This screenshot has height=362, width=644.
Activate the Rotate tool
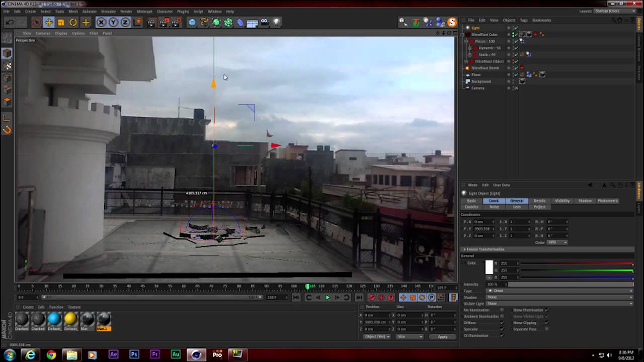pyautogui.click(x=73, y=22)
